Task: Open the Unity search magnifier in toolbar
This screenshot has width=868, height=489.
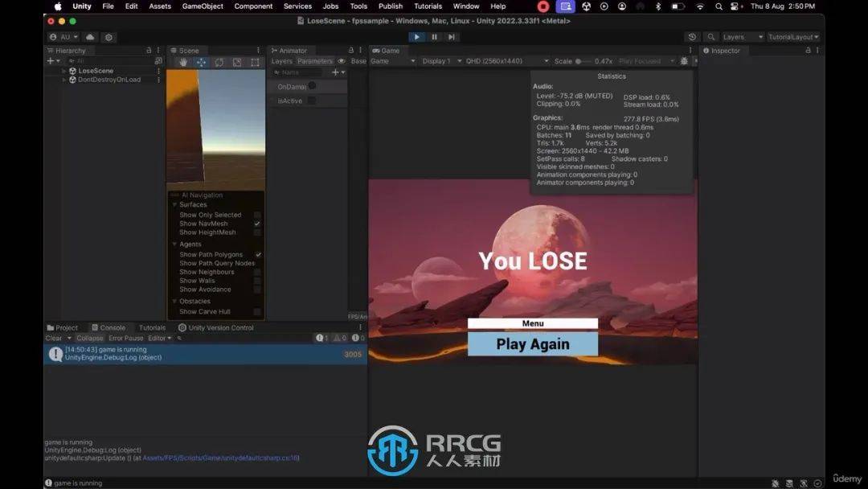Action: click(710, 37)
